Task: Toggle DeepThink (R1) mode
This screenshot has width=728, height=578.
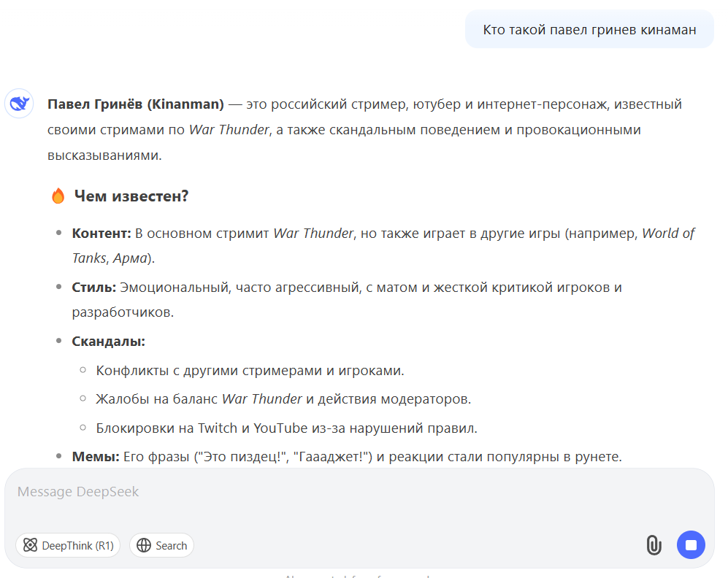Action: 68,545
